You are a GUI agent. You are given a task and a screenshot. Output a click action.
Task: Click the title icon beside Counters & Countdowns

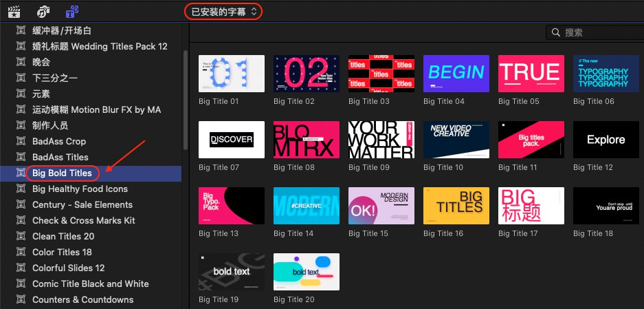point(21,299)
